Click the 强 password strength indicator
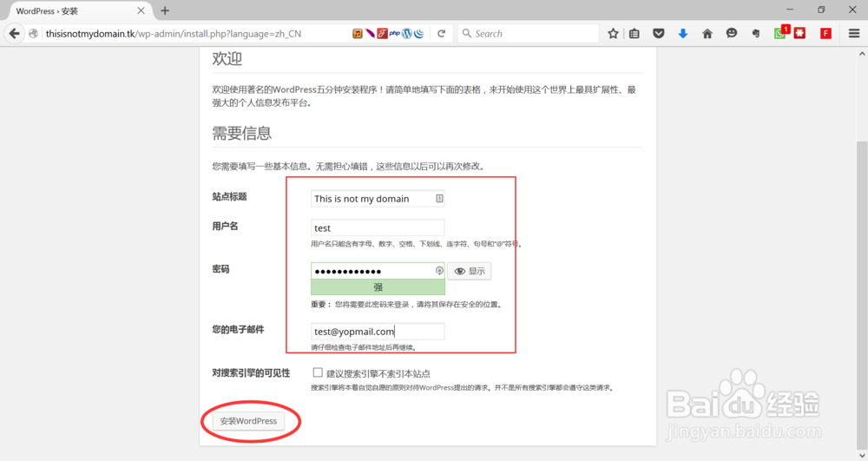The width and height of the screenshot is (868, 461). tap(378, 287)
